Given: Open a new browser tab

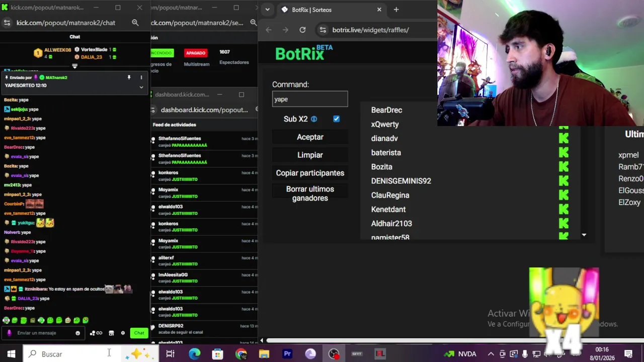Looking at the screenshot, I should point(396,10).
